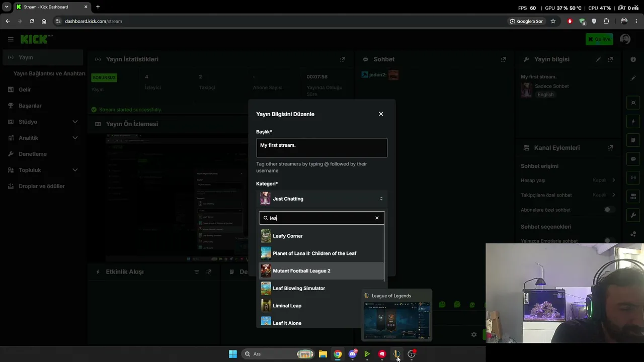Edit stream info with pencil icon

click(598, 59)
